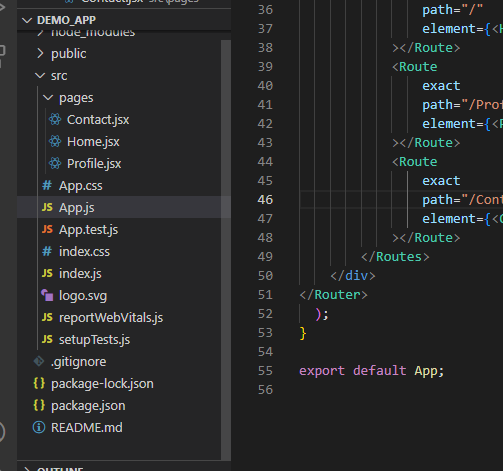Select App.js in the explorer
This screenshot has height=471, width=503.
pyautogui.click(x=77, y=208)
